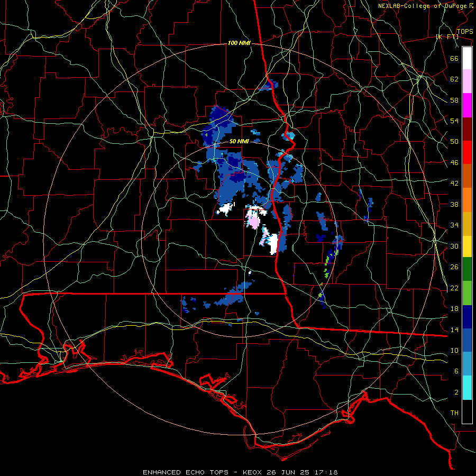The image size is (476, 476).
Task: Click the '6' legend value
Action: point(456,371)
